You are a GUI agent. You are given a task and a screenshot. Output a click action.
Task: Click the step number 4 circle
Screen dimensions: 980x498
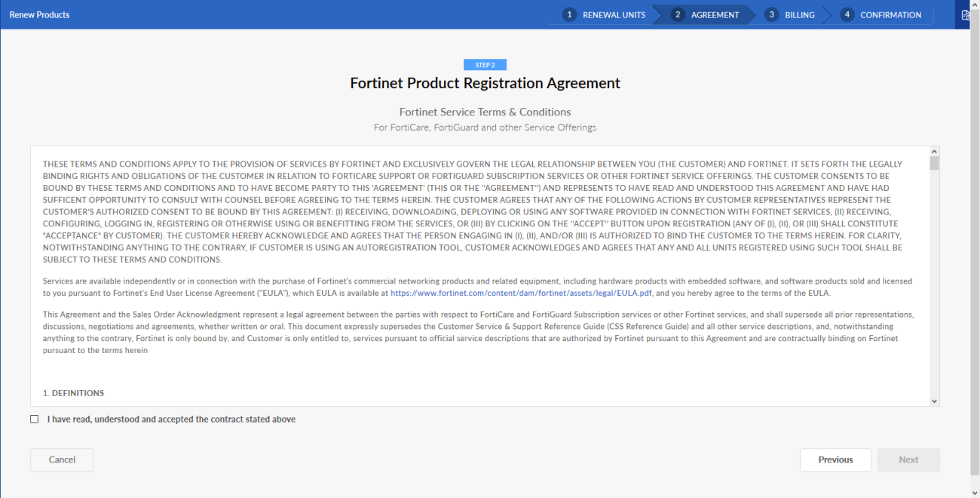(x=847, y=14)
